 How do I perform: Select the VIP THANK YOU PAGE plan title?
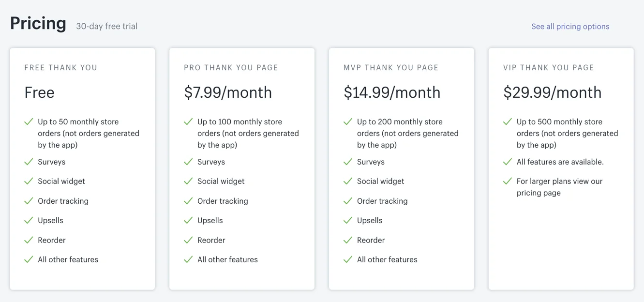[x=548, y=68]
